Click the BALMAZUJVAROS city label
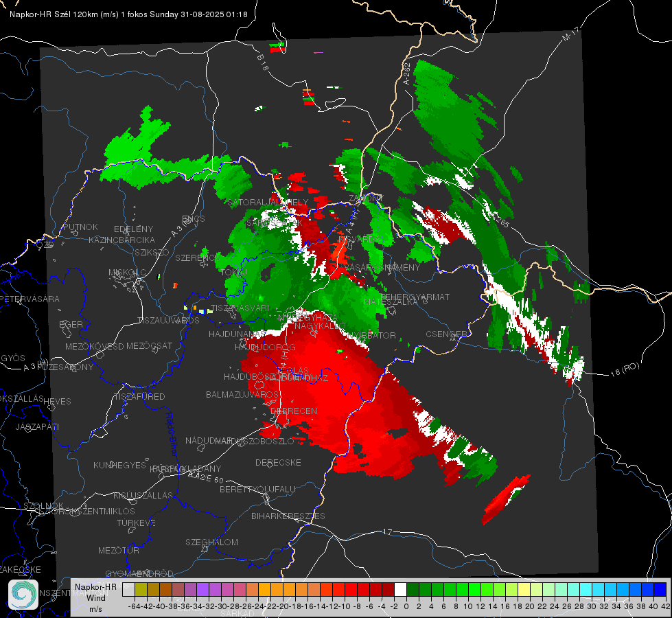This screenshot has height=618, width=672. point(242,394)
